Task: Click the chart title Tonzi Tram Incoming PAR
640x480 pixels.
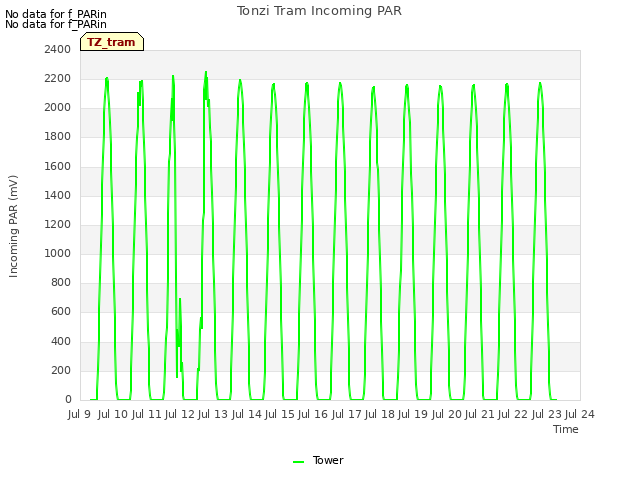Action: (x=319, y=11)
